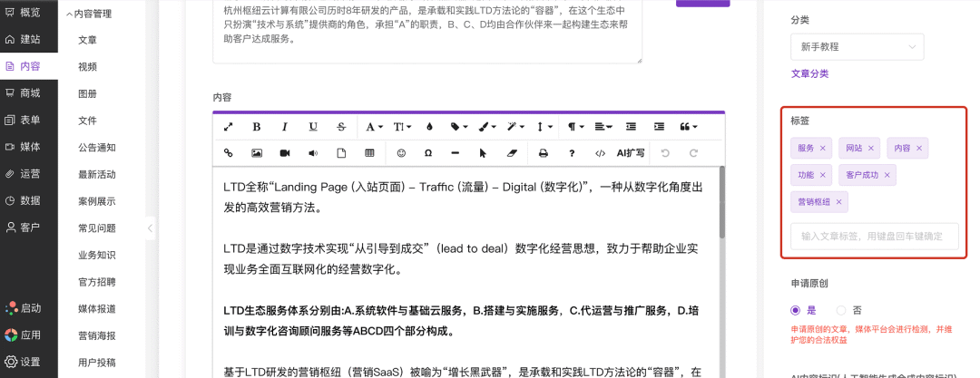Apply strikethrough formatting
This screenshot has height=378, width=980.
341,127
